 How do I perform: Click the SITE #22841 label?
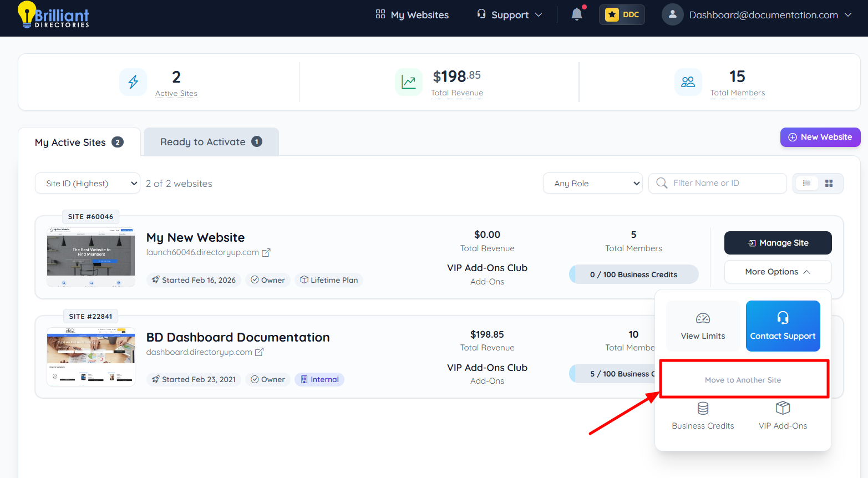click(x=90, y=317)
